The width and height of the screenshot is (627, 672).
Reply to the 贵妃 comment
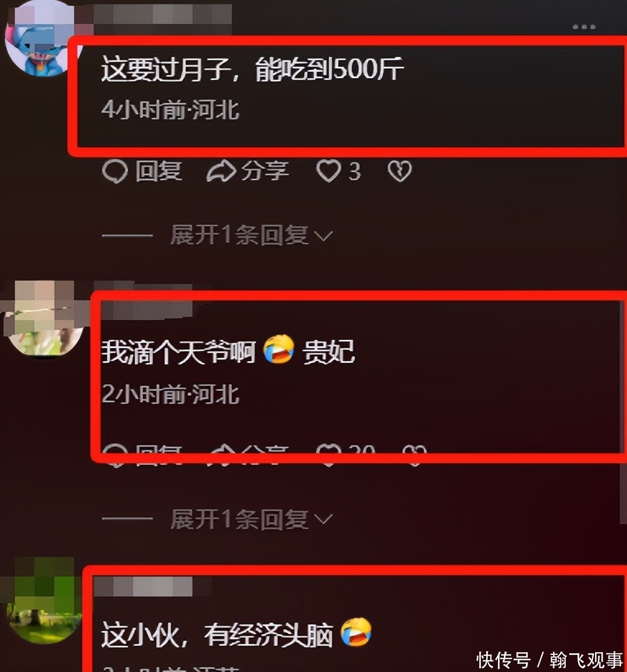point(142,453)
